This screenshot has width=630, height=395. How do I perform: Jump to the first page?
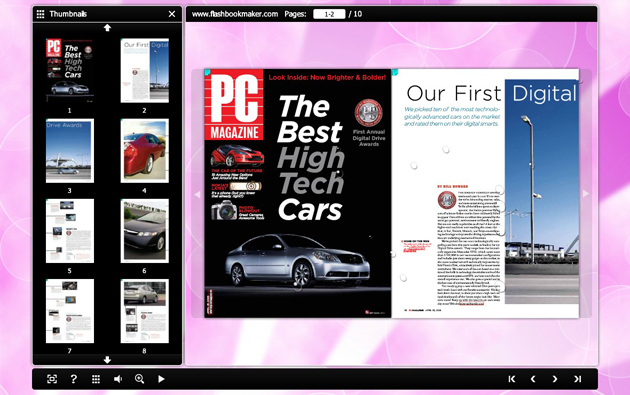coord(511,379)
